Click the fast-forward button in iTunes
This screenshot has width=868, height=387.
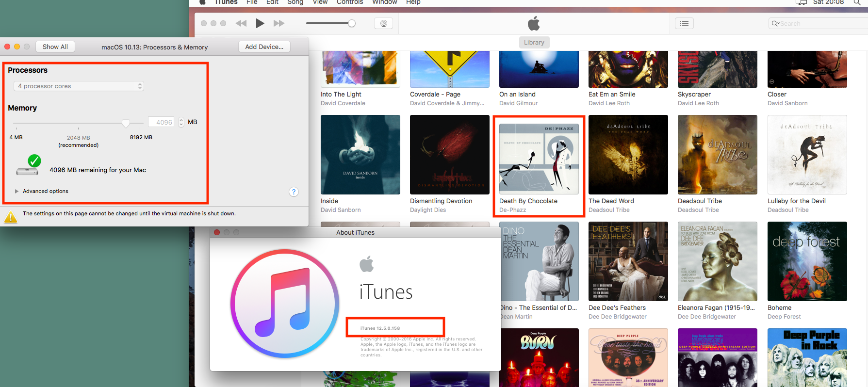coord(279,23)
